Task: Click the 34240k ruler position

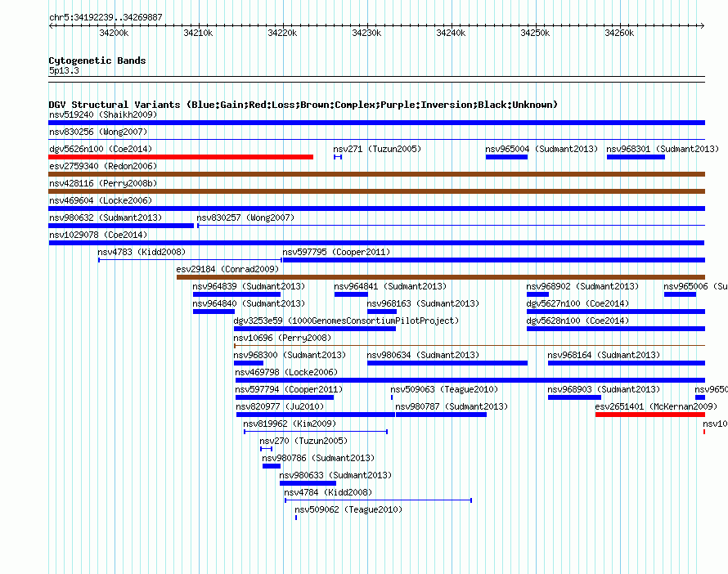Action: click(451, 33)
